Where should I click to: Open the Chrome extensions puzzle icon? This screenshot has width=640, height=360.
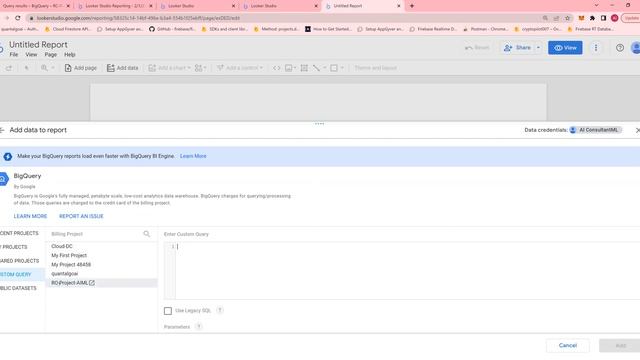592,18
